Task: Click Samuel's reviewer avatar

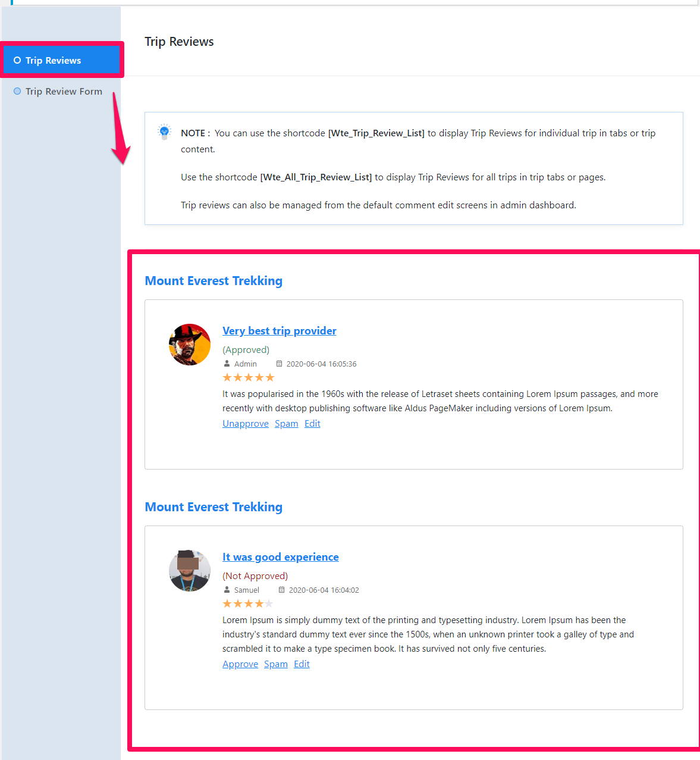Action: coord(190,571)
